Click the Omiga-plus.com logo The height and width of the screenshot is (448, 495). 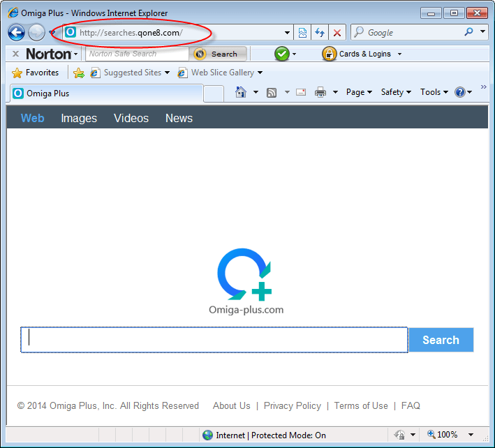click(x=246, y=281)
